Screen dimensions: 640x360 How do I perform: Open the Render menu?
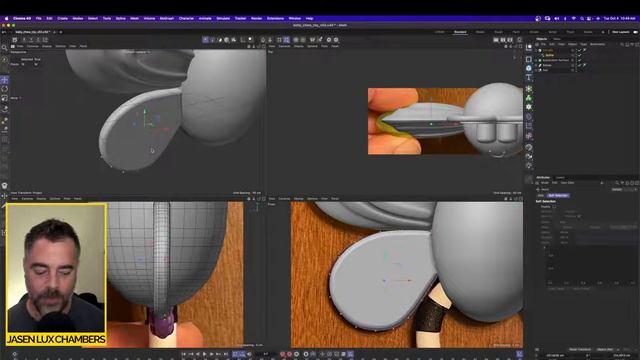tap(256, 18)
